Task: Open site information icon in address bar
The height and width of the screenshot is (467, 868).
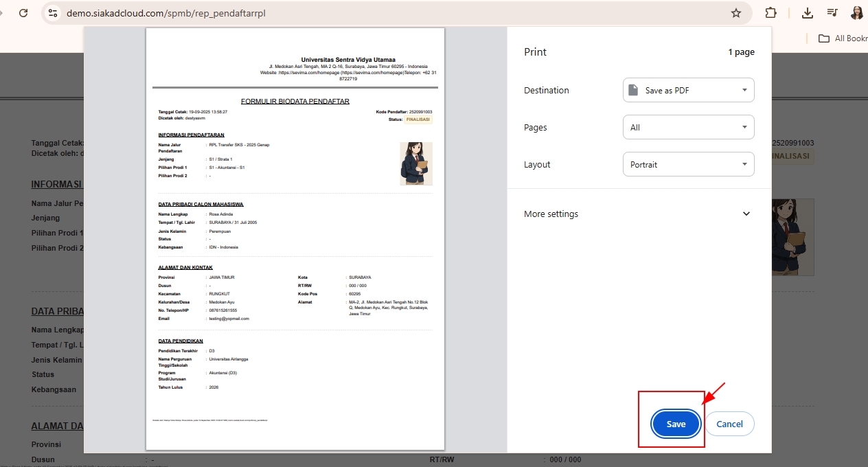Action: [x=53, y=13]
